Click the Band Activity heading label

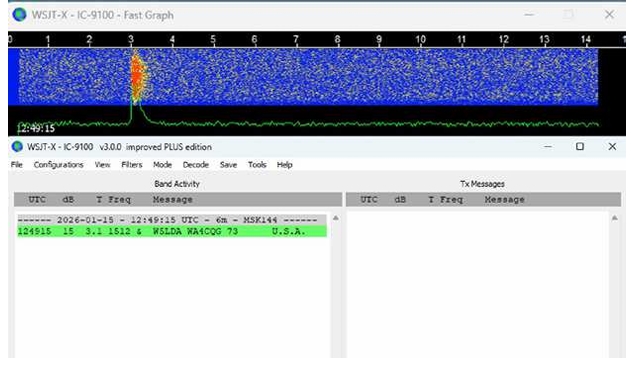coord(177,184)
